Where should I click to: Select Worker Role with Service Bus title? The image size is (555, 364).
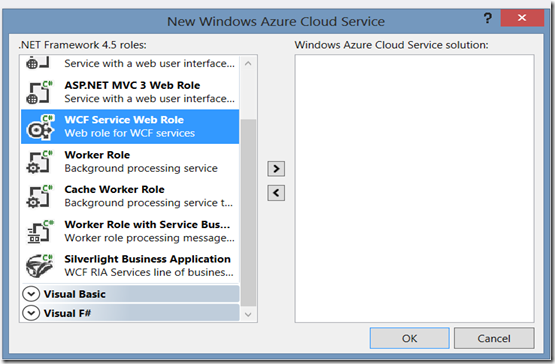pos(147,224)
